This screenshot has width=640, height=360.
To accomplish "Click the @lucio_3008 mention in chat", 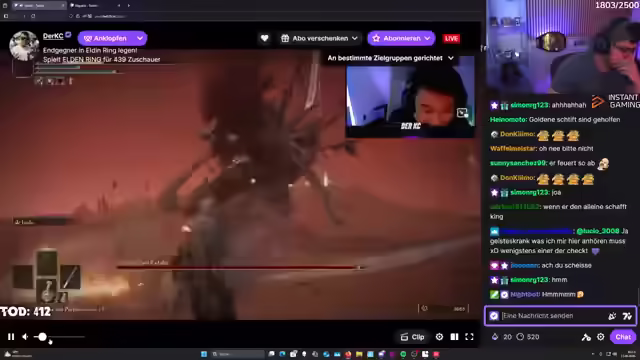I will (598, 231).
